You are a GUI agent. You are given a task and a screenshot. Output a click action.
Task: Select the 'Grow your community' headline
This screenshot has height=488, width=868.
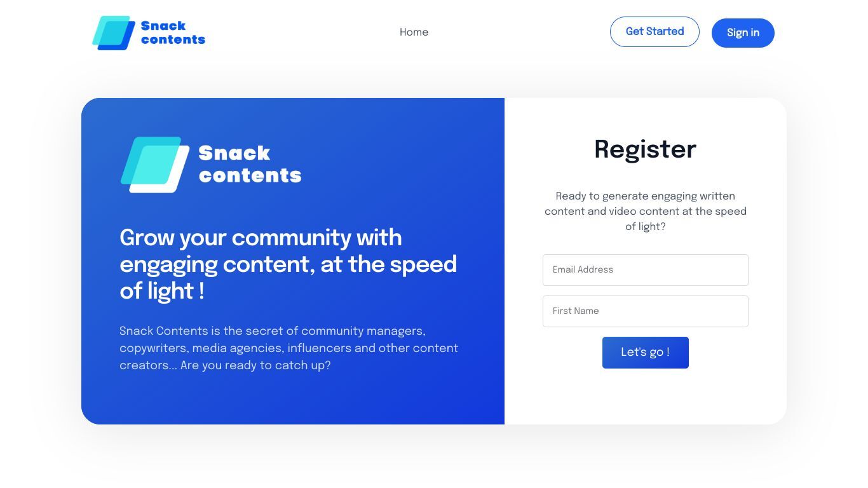(x=288, y=264)
